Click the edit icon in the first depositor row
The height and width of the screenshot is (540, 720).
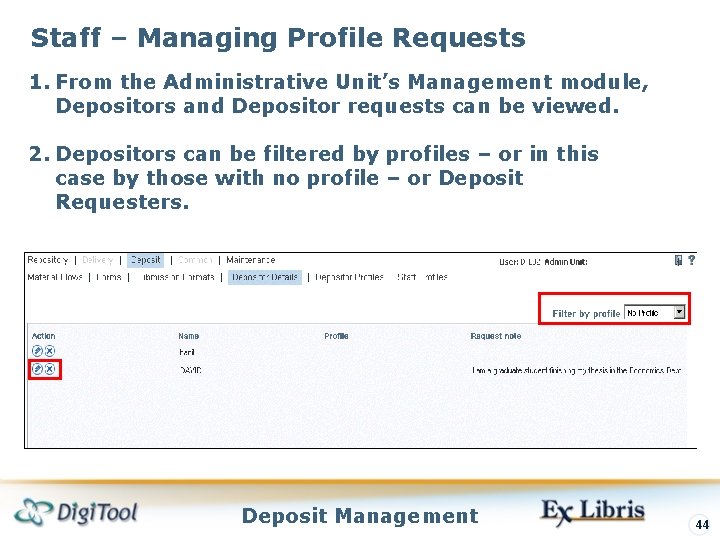point(37,351)
